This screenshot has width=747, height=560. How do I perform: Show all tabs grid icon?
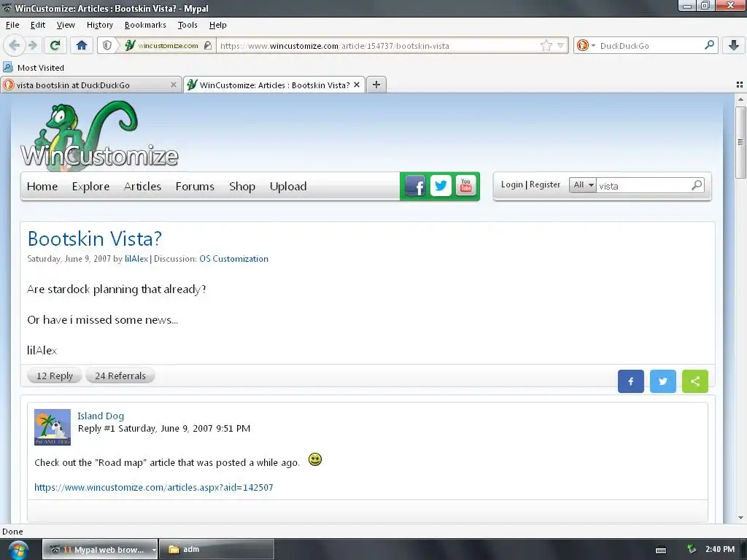click(740, 85)
